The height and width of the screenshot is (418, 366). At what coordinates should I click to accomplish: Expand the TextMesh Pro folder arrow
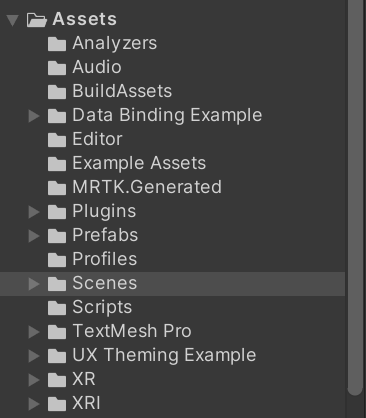click(34, 332)
